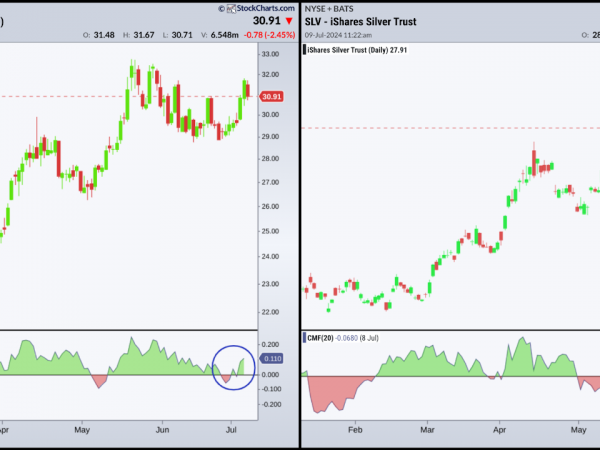Select the last price 30.91 in the left header
This screenshot has width=600, height=450.
coord(267,21)
